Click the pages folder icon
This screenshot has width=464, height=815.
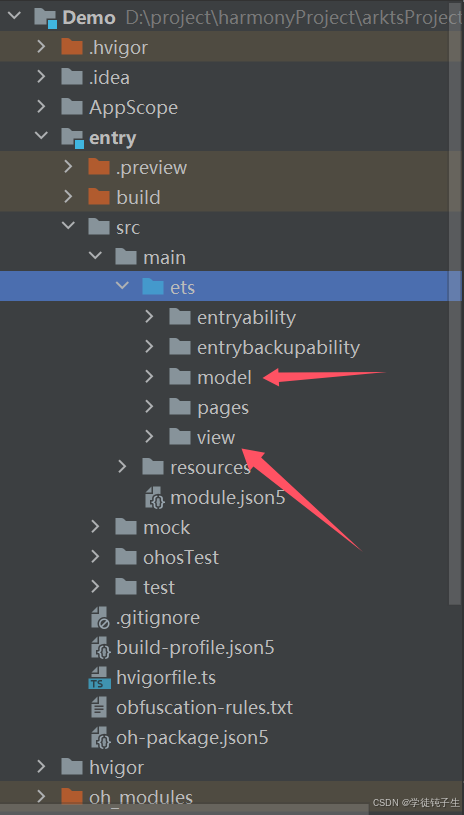(x=180, y=407)
